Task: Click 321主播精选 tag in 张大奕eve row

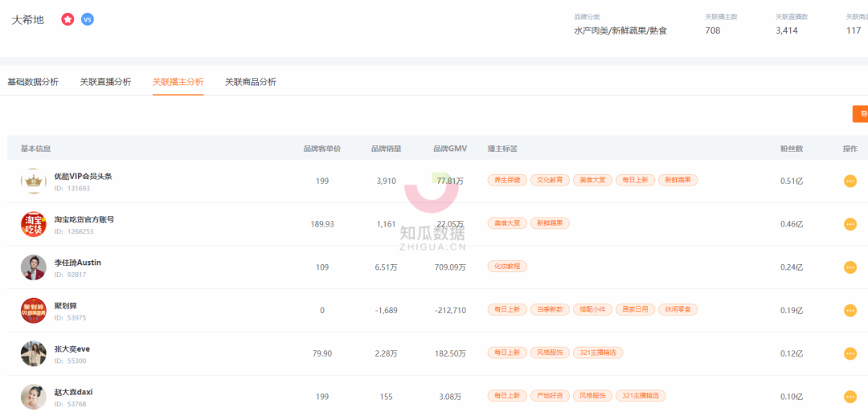Action: tap(598, 353)
